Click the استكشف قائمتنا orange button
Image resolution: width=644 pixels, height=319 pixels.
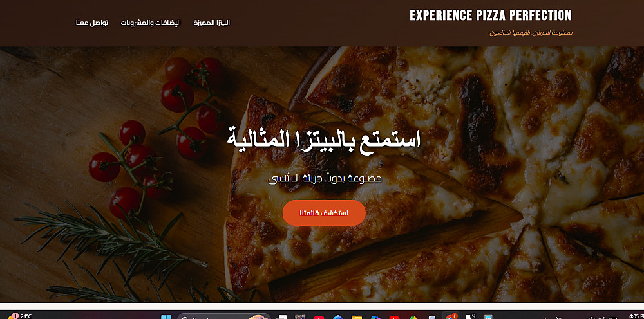coord(324,213)
